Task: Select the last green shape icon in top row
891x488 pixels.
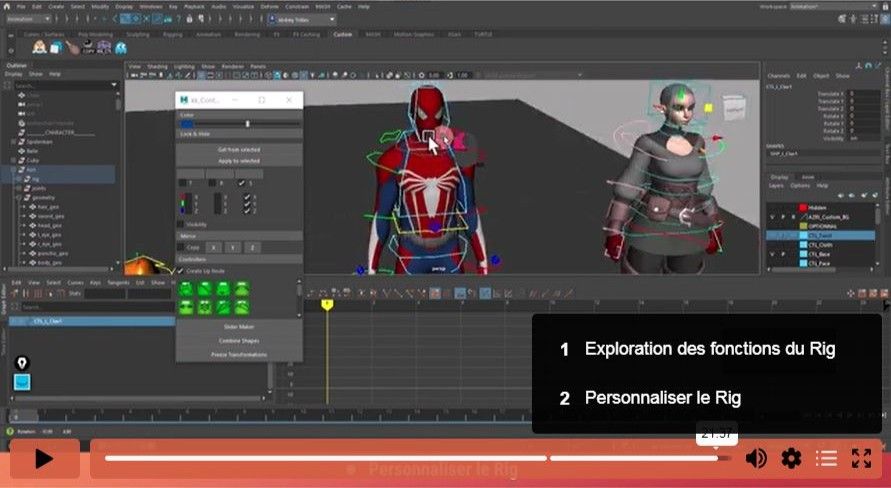Action: [242, 290]
